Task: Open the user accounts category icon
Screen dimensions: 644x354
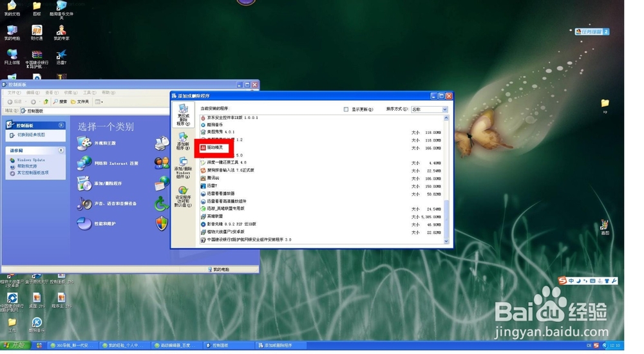Action: [x=162, y=163]
